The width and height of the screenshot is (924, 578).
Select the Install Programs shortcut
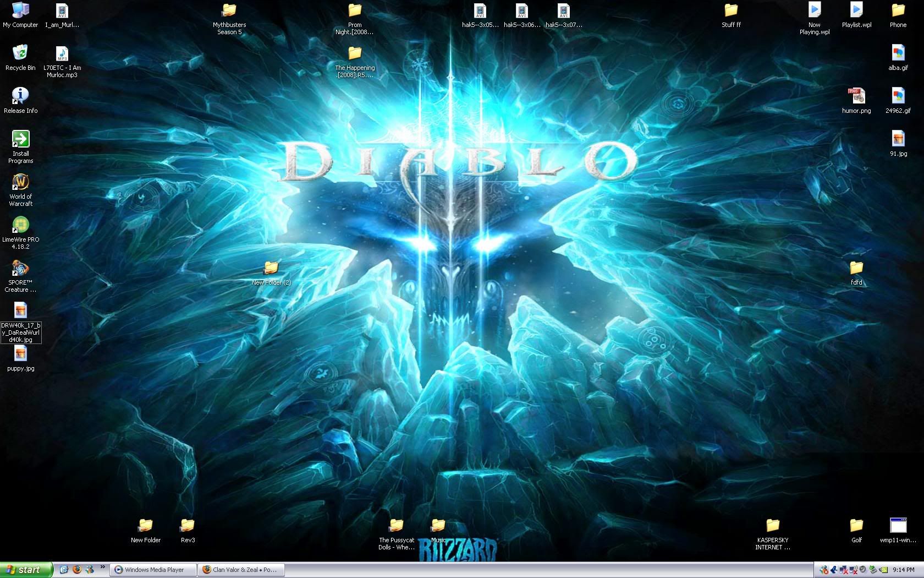pos(20,147)
